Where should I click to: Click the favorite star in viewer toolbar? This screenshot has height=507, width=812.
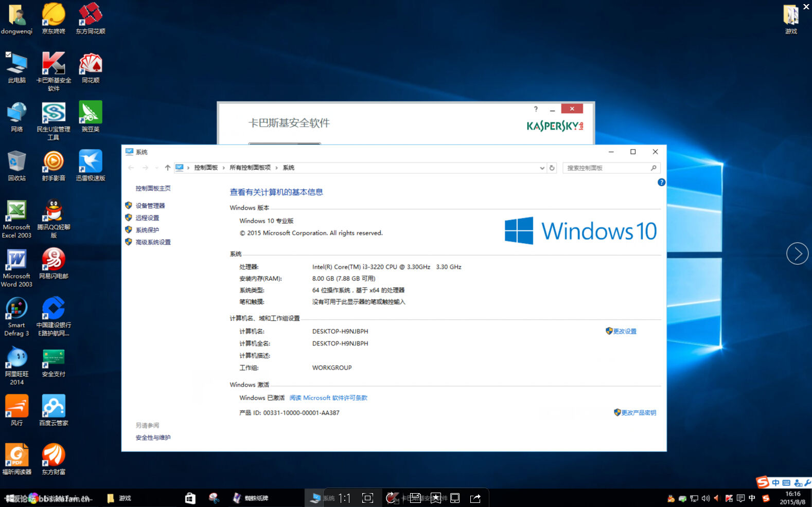click(x=436, y=498)
